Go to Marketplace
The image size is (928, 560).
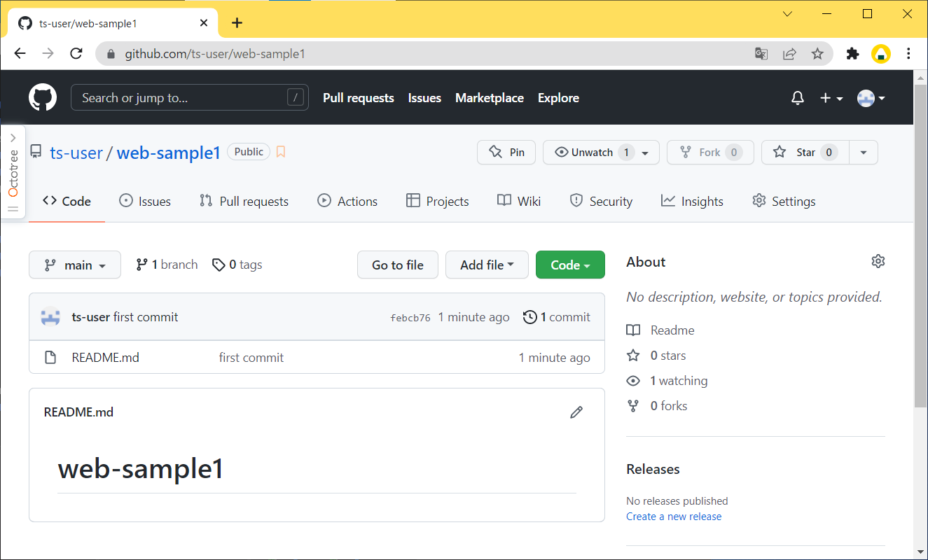pos(490,98)
